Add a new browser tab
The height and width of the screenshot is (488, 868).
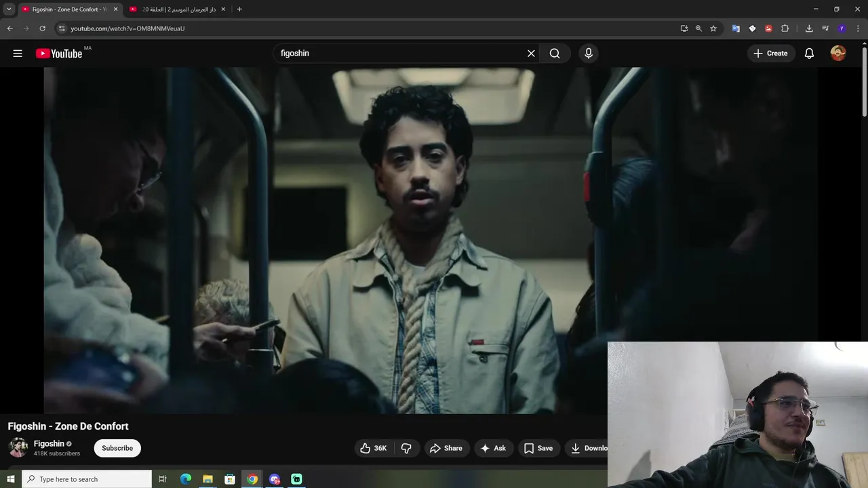239,9
